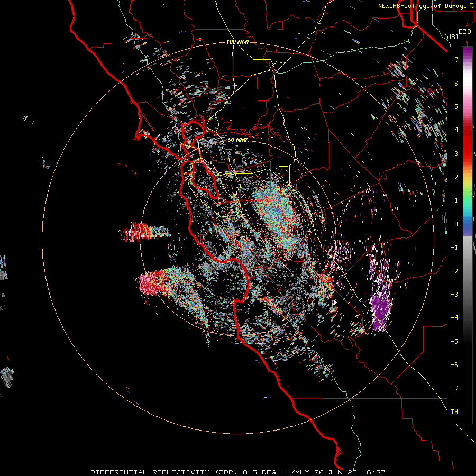Viewport: 476px width, 476px height.
Task: Click the '3' value on the color scale
Action: coord(456,153)
